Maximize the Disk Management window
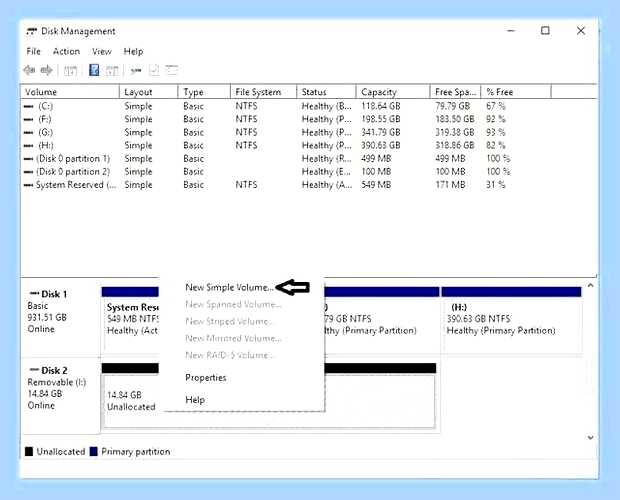The height and width of the screenshot is (500, 620). (x=545, y=30)
